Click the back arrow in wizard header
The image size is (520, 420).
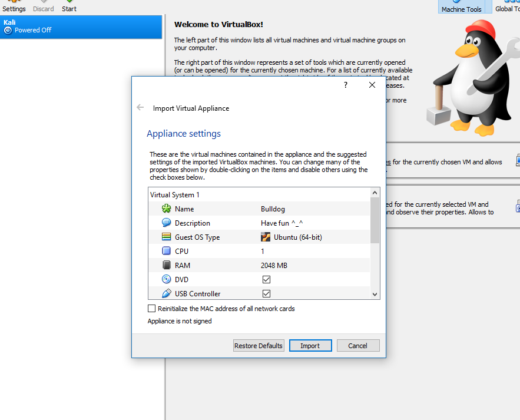coord(140,107)
